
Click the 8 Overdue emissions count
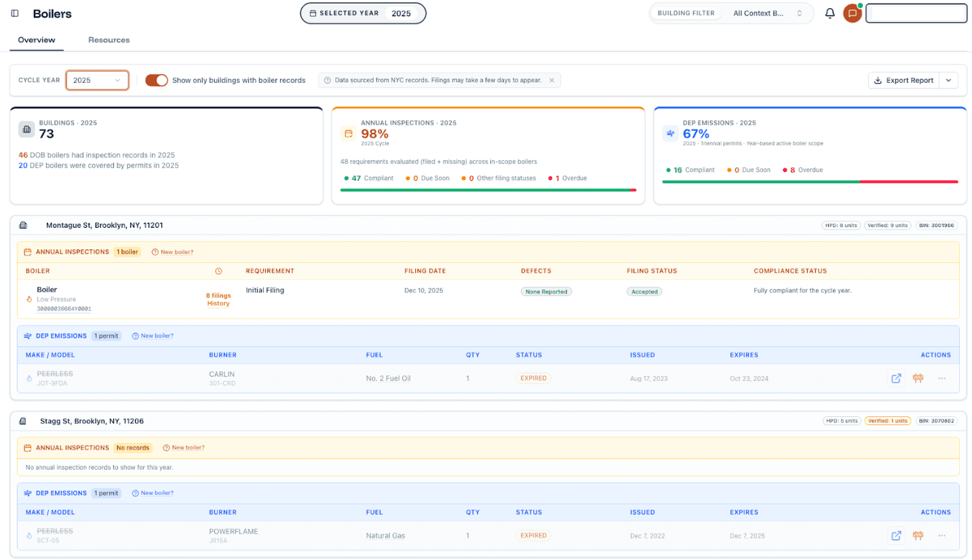[802, 170]
